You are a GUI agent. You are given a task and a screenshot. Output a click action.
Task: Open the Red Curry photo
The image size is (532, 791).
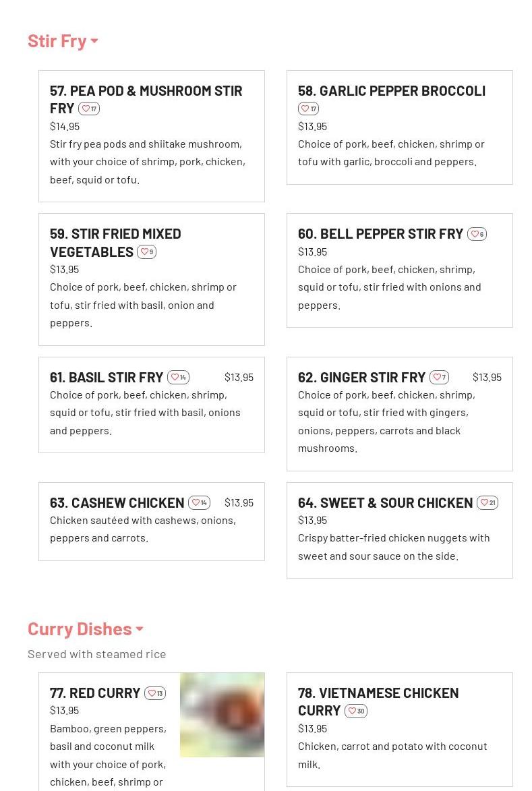tap(222, 715)
